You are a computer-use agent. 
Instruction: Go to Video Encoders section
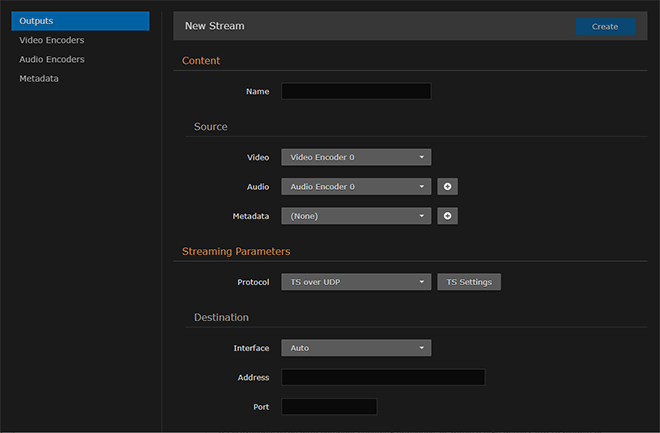point(52,40)
